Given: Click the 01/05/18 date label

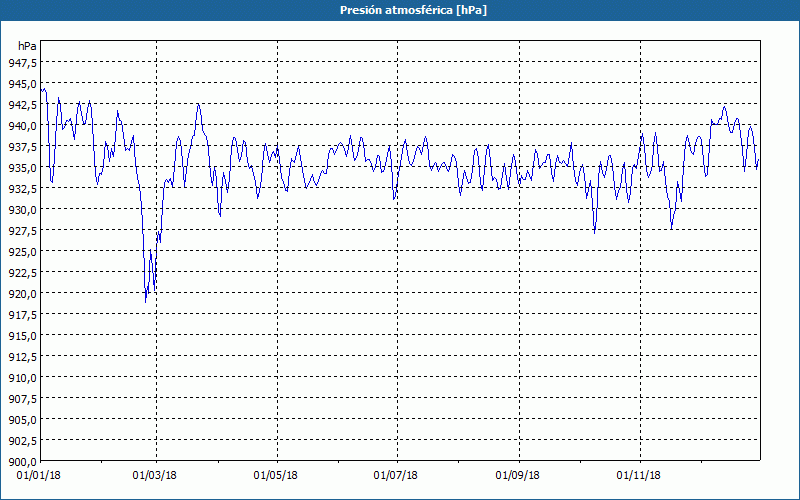Looking at the screenshot, I should point(276,476).
